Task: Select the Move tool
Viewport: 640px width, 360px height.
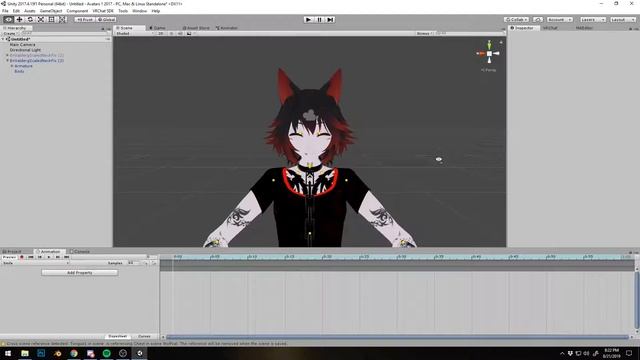Action: click(x=19, y=19)
